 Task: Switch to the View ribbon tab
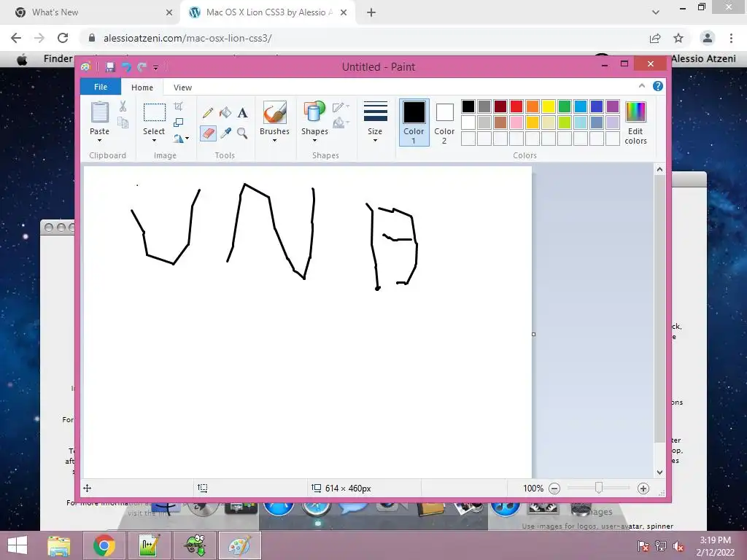(182, 87)
